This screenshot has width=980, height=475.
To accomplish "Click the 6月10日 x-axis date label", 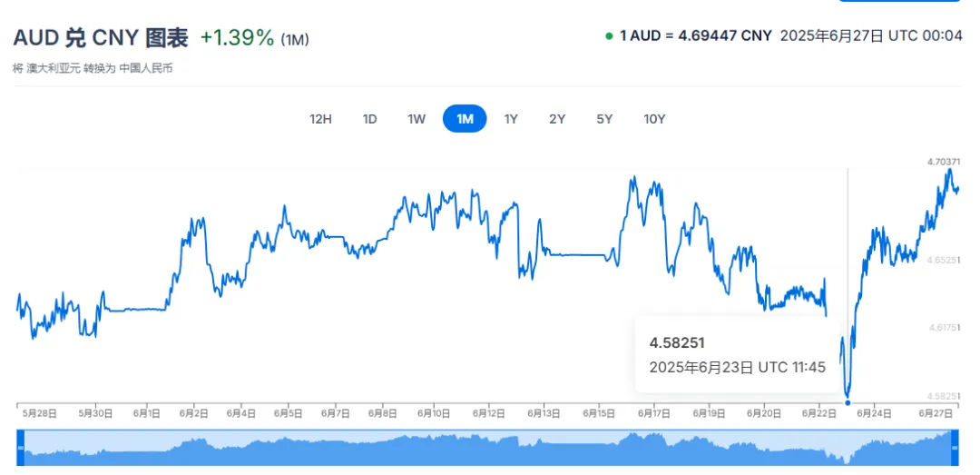I will click(435, 413).
